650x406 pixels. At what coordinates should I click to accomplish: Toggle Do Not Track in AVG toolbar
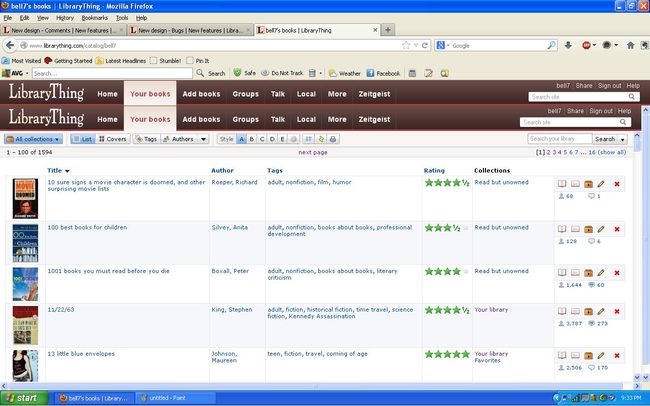pos(282,73)
